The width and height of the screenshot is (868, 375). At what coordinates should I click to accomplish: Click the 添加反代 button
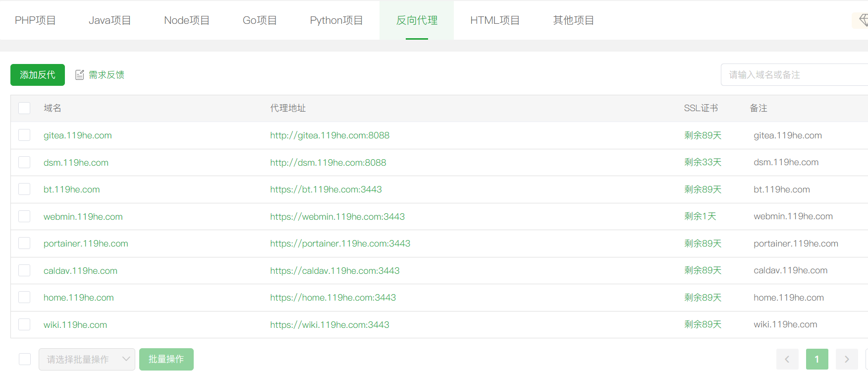[38, 75]
